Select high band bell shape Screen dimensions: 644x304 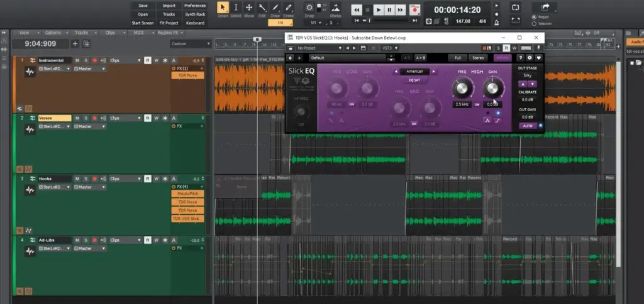point(487,121)
